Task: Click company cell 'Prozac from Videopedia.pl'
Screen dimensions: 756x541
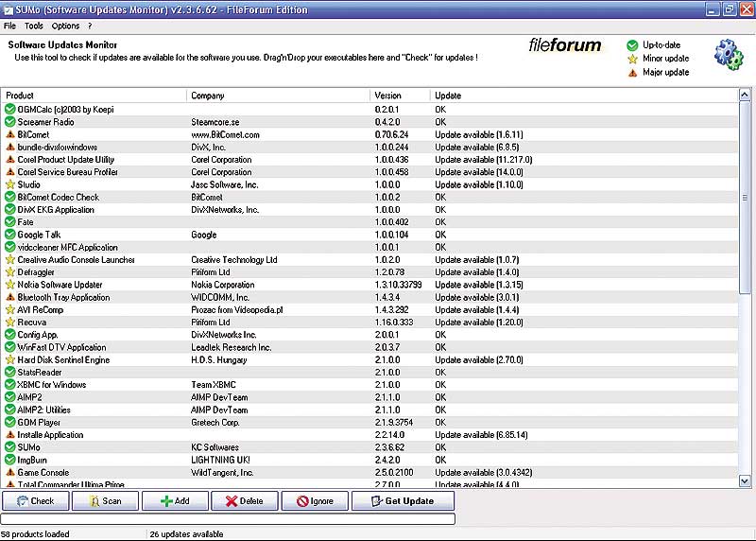Action: pos(237,310)
